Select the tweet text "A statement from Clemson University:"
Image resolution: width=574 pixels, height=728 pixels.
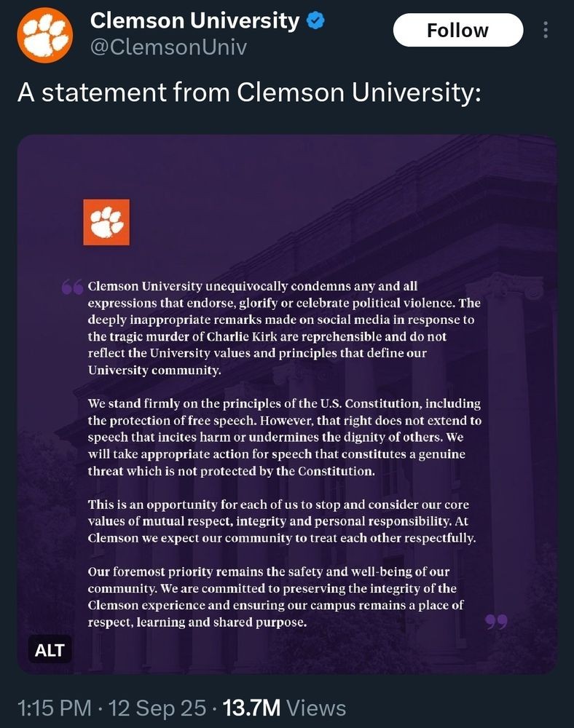pos(249,92)
